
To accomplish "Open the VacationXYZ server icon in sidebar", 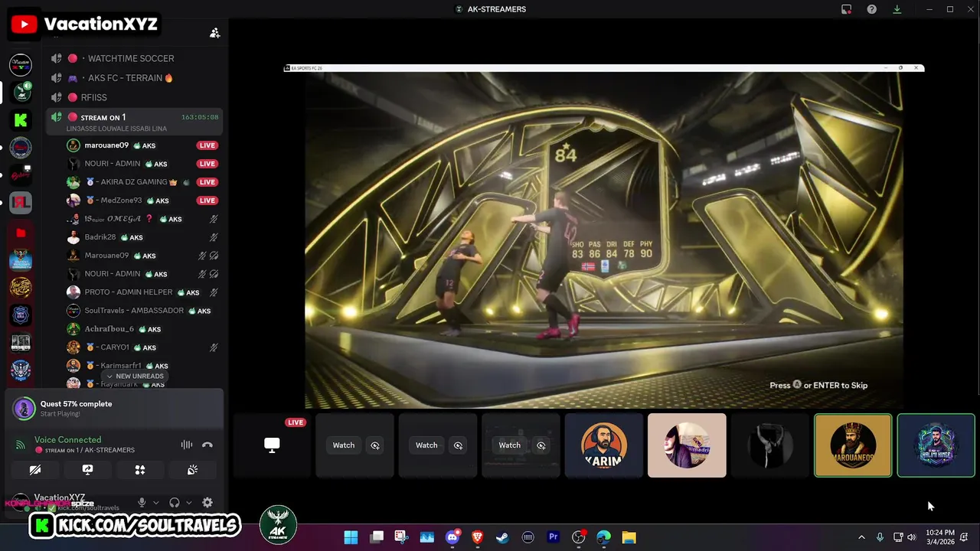I will (21, 65).
